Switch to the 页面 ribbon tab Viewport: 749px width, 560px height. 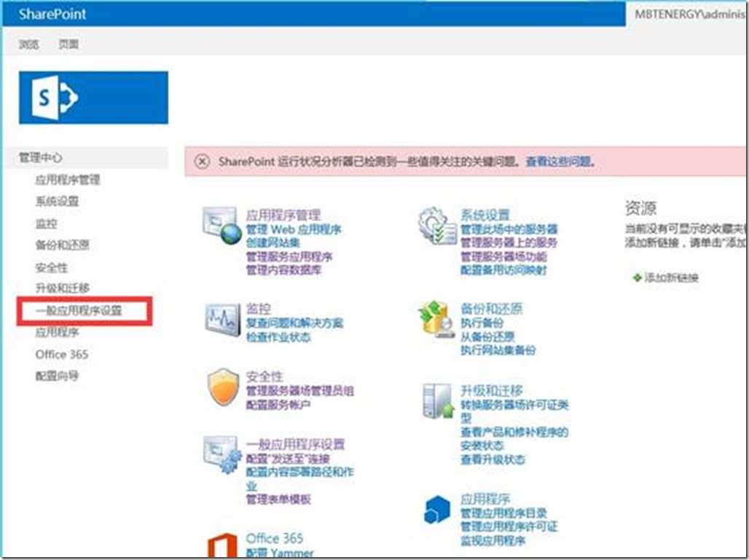(68, 44)
